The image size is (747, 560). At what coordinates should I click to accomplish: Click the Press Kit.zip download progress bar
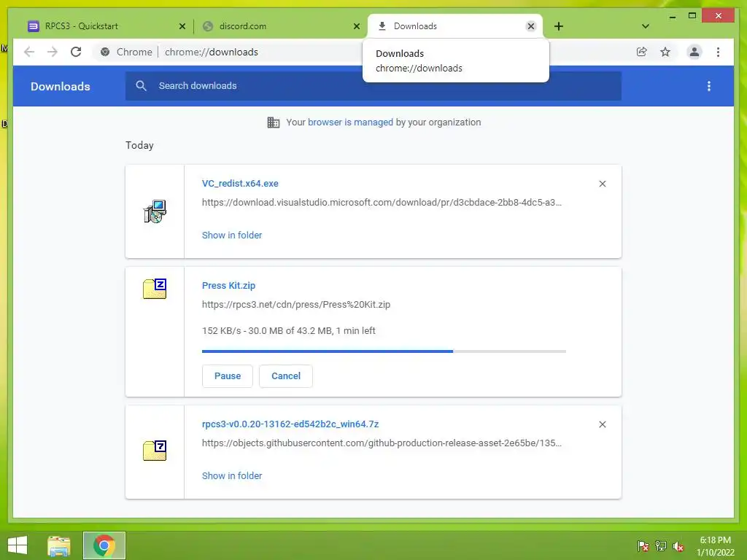[x=384, y=351]
